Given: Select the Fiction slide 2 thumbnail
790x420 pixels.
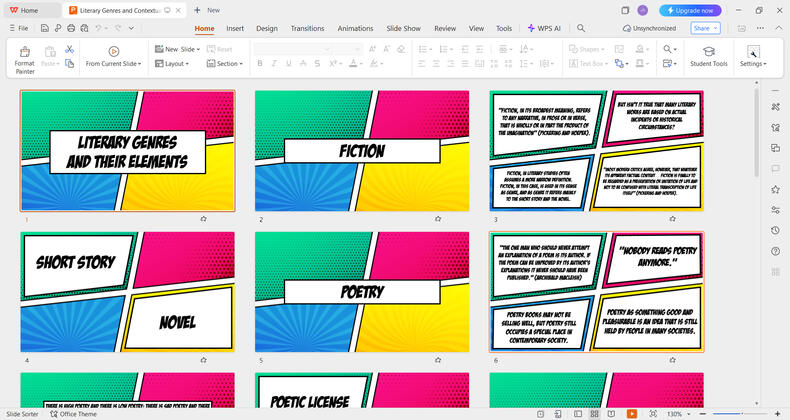Looking at the screenshot, I should [362, 151].
